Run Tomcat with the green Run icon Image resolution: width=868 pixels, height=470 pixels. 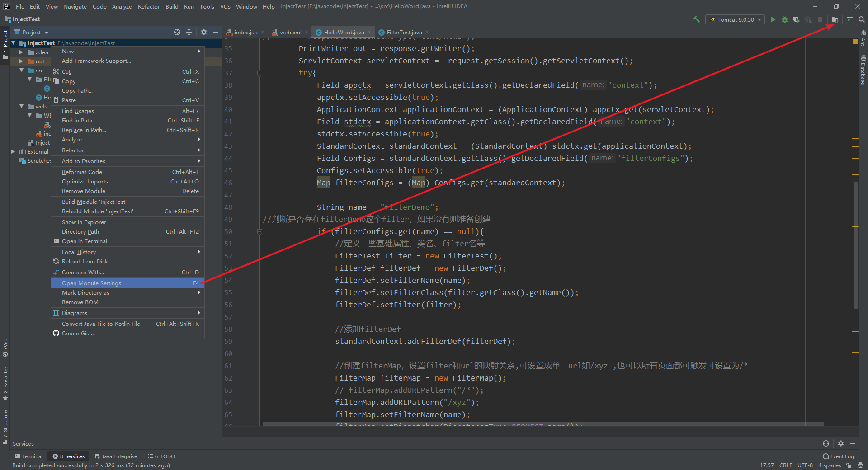(x=773, y=19)
